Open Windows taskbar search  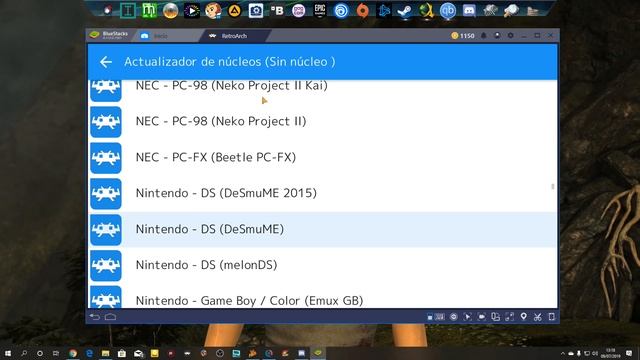point(24,353)
